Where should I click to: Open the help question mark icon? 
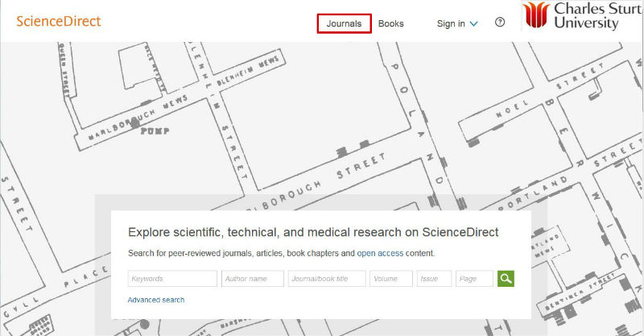click(x=499, y=23)
